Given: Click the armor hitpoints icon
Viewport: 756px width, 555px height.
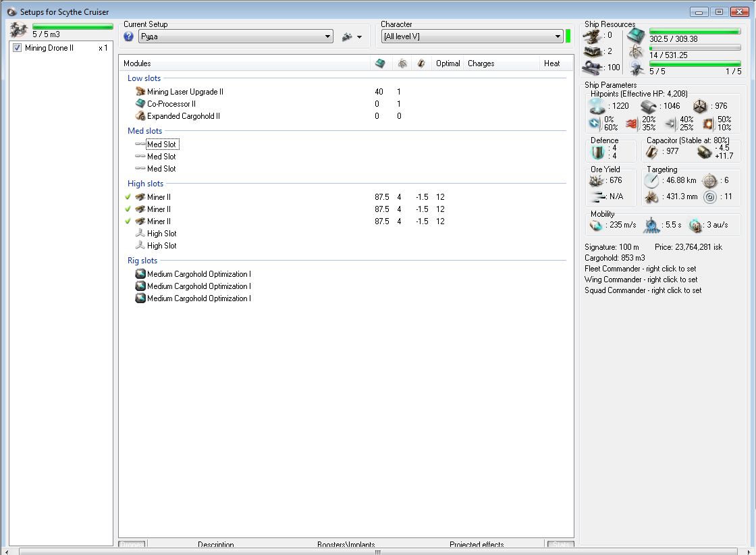Looking at the screenshot, I should (x=649, y=106).
